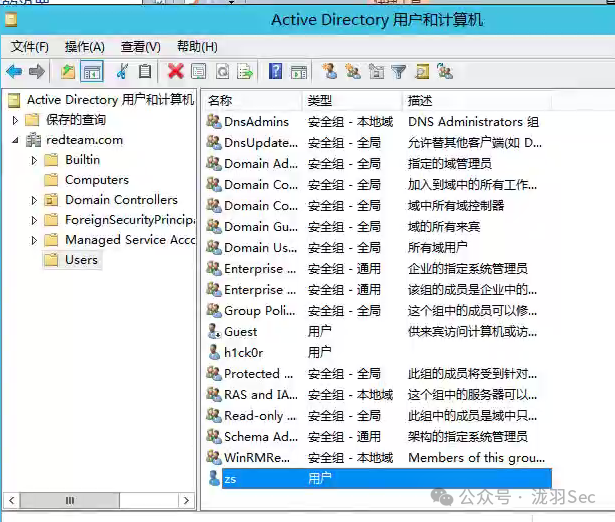Image resolution: width=615 pixels, height=522 pixels.
Task: Click the Guest user icon
Action: pos(214,331)
